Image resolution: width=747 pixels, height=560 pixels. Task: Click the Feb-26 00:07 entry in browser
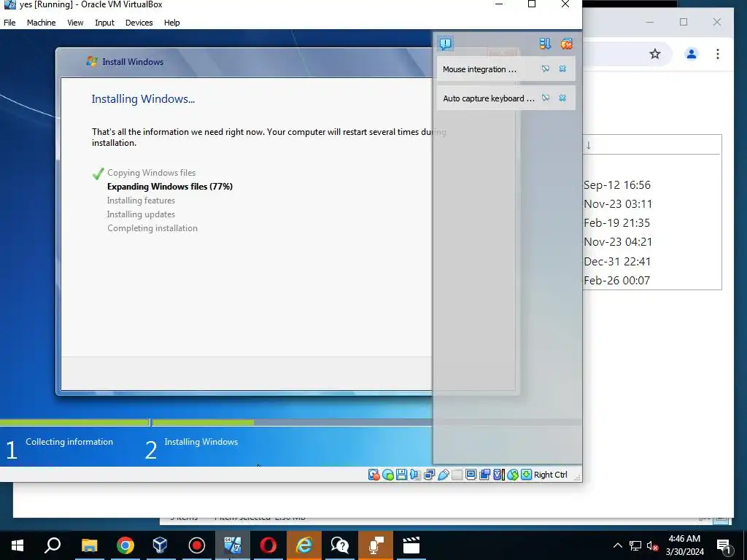[617, 281]
